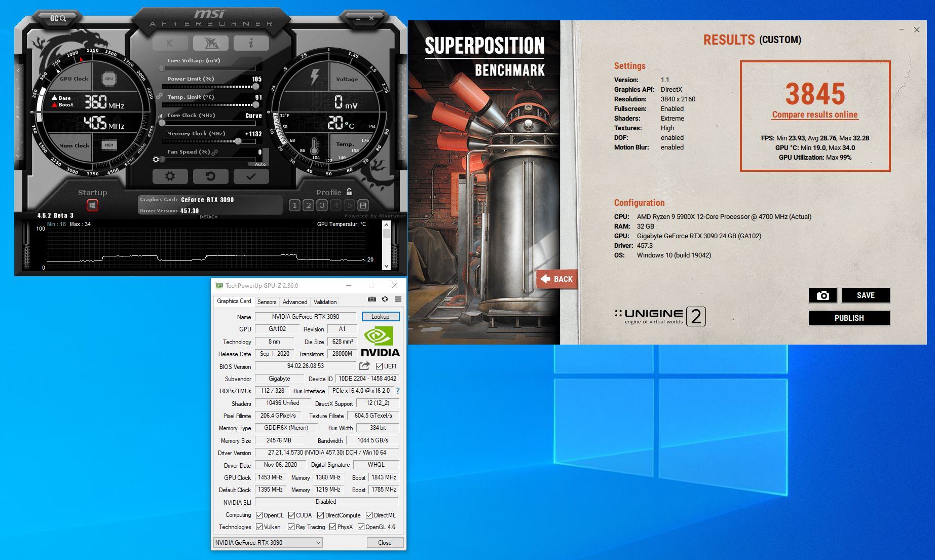The height and width of the screenshot is (560, 935).
Task: Click the graph scrollbar up arrow
Action: click(x=386, y=225)
